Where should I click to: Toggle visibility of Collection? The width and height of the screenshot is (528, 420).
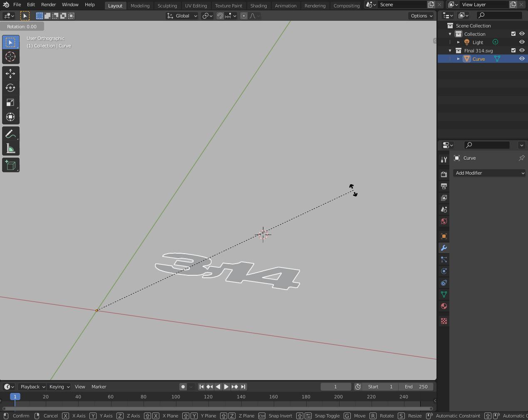tap(522, 34)
